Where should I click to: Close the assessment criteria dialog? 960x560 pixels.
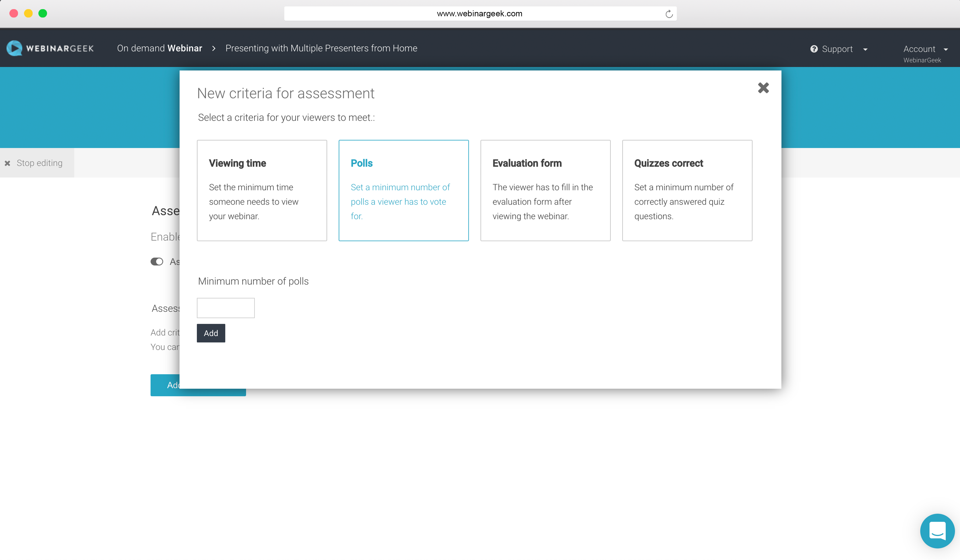click(x=763, y=88)
